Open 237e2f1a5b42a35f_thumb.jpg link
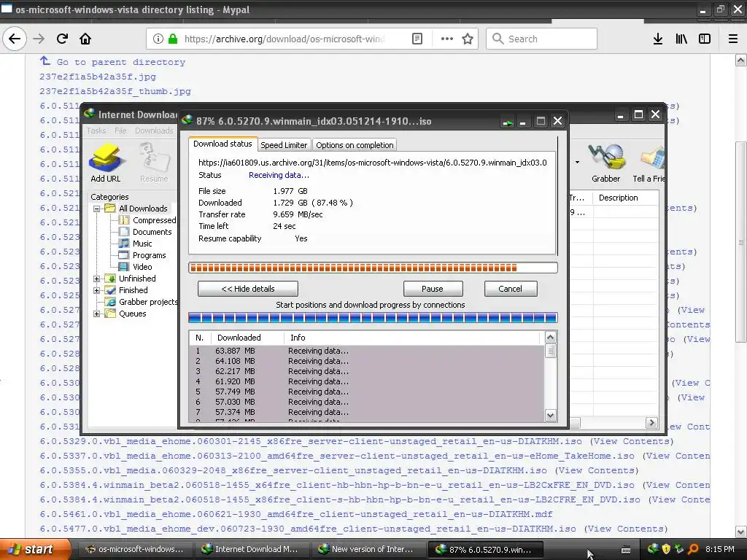The height and width of the screenshot is (560, 747). pyautogui.click(x=115, y=91)
